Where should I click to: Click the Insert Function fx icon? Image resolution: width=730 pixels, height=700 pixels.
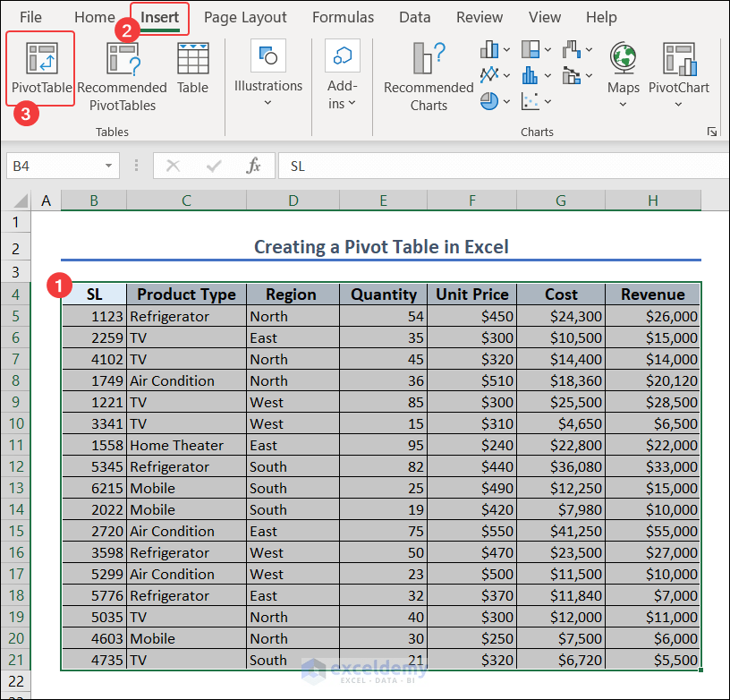point(253,166)
